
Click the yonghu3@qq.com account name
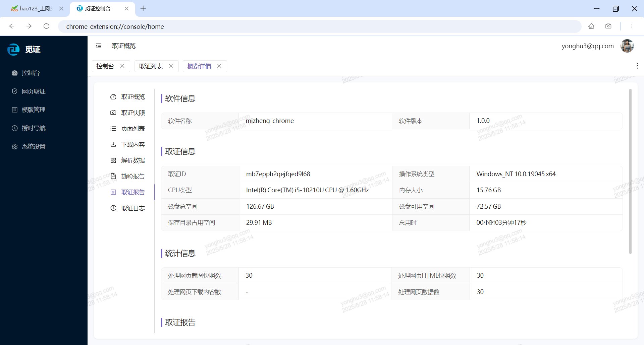tap(587, 46)
